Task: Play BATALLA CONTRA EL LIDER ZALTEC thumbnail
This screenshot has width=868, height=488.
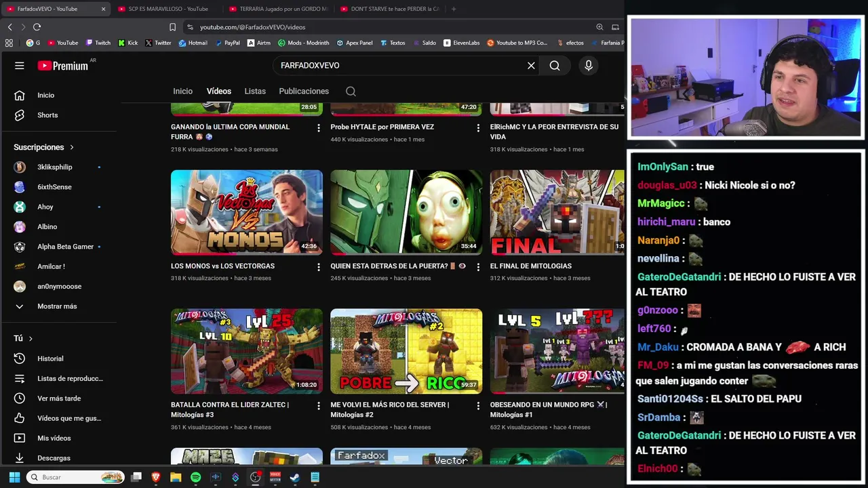Action: (x=247, y=351)
